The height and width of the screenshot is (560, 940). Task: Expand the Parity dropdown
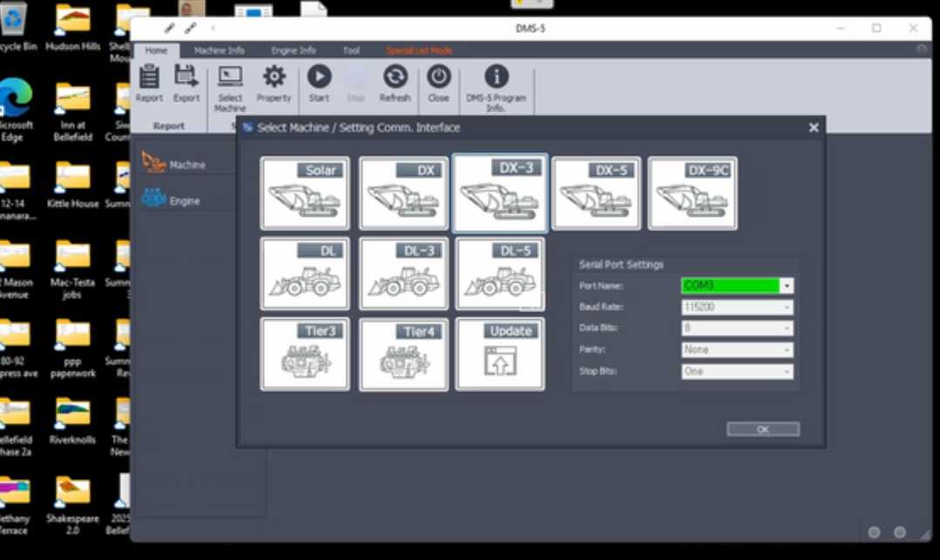tap(787, 350)
